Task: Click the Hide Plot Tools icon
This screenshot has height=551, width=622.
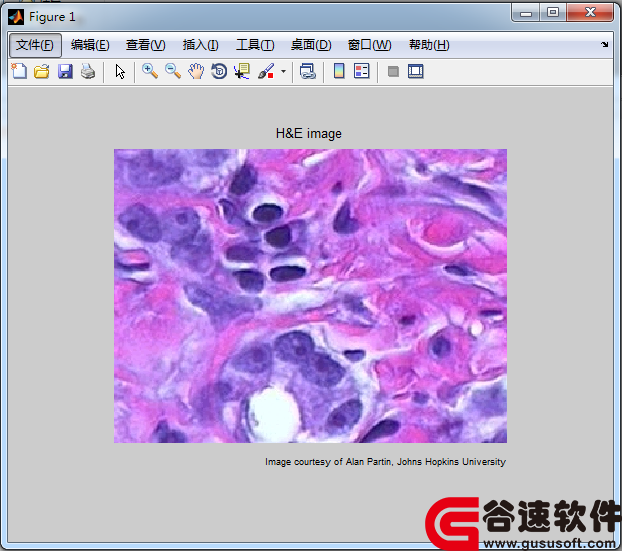Action: click(393, 72)
